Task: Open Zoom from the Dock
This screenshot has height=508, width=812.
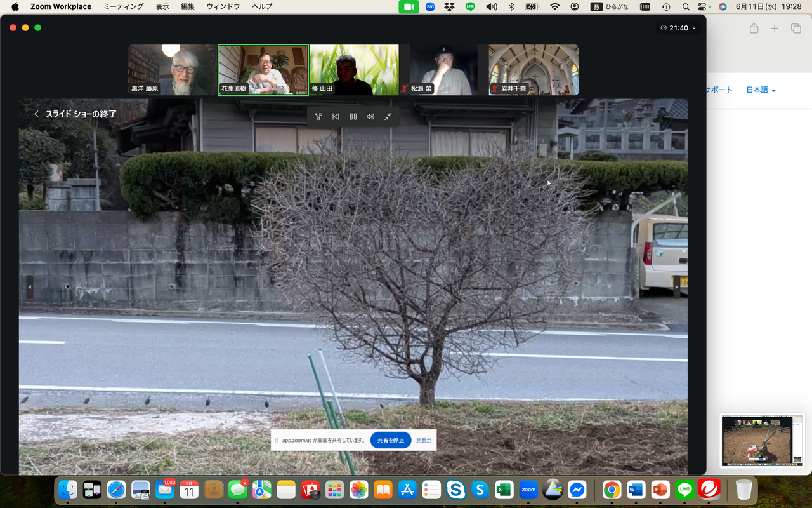Action: pos(528,490)
